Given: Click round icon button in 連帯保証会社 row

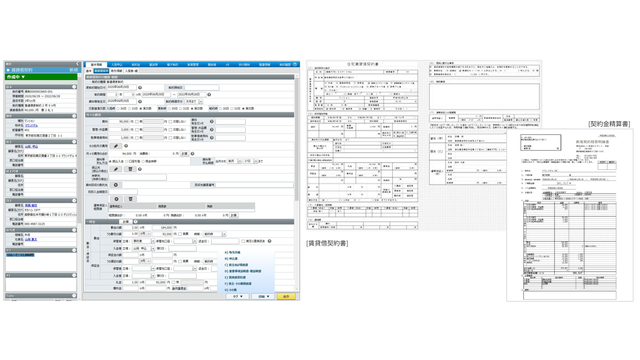Looking at the screenshot, I should pyautogui.click(x=116, y=185).
